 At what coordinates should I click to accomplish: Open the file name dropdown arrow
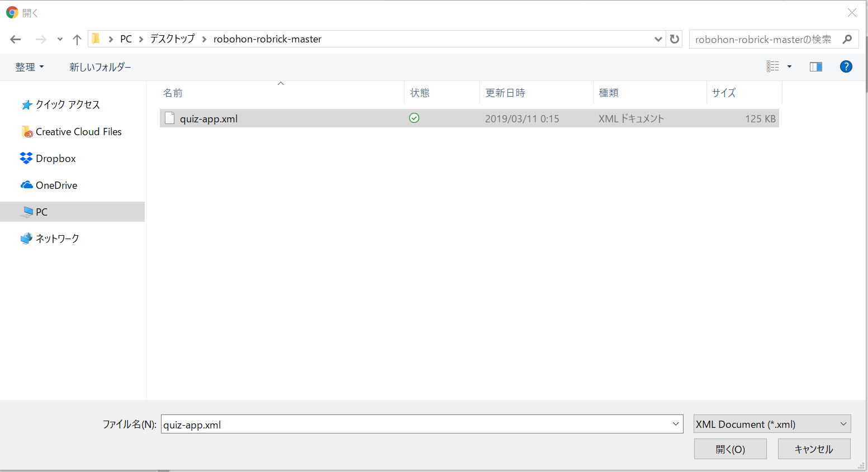point(676,424)
